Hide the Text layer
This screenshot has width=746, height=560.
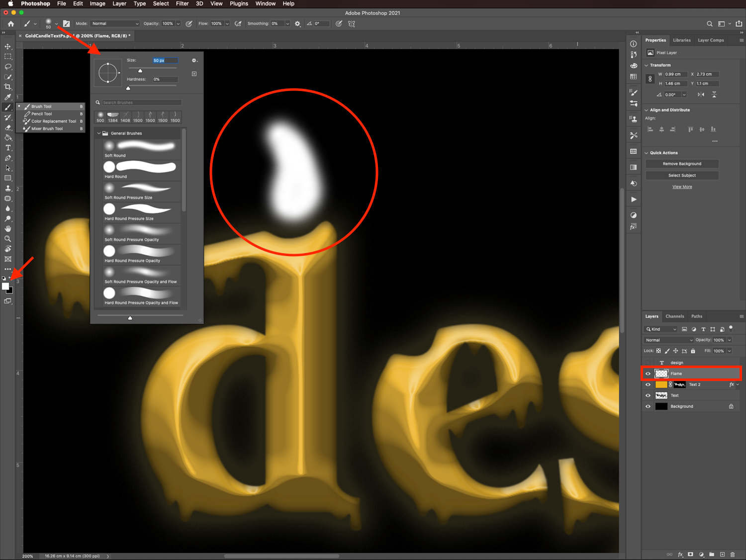click(648, 395)
